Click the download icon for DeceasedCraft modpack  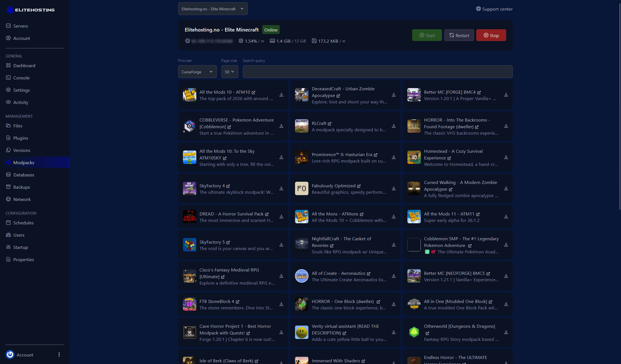(x=394, y=95)
